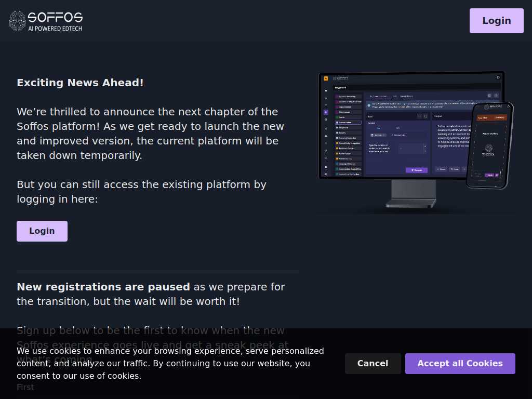The height and width of the screenshot is (399, 532).
Task: Click the Login button in the header
Action: 496,21
